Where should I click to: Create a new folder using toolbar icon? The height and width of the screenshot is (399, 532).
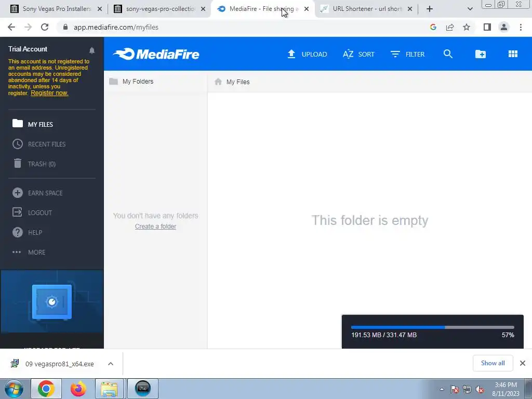pyautogui.click(x=481, y=54)
